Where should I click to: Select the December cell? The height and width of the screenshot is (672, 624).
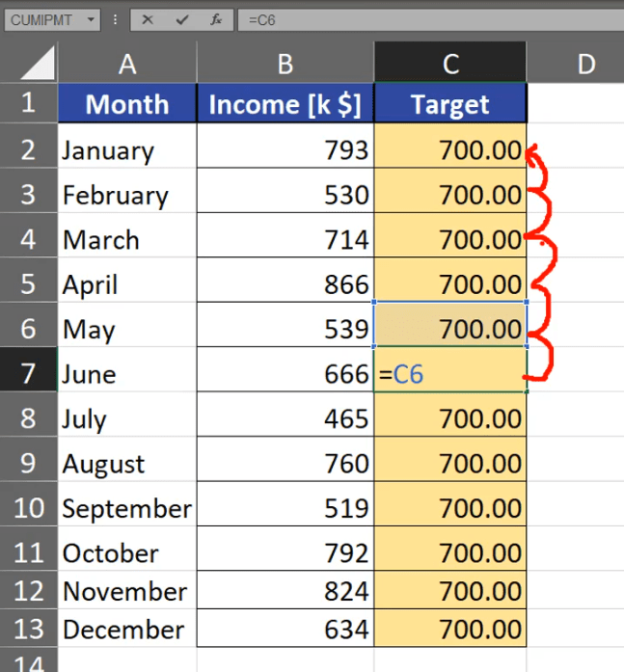127,628
